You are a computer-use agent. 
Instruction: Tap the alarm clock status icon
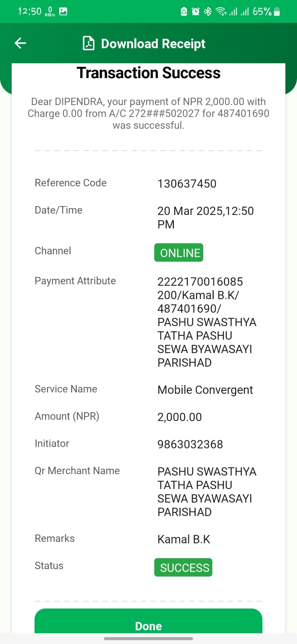click(x=196, y=12)
